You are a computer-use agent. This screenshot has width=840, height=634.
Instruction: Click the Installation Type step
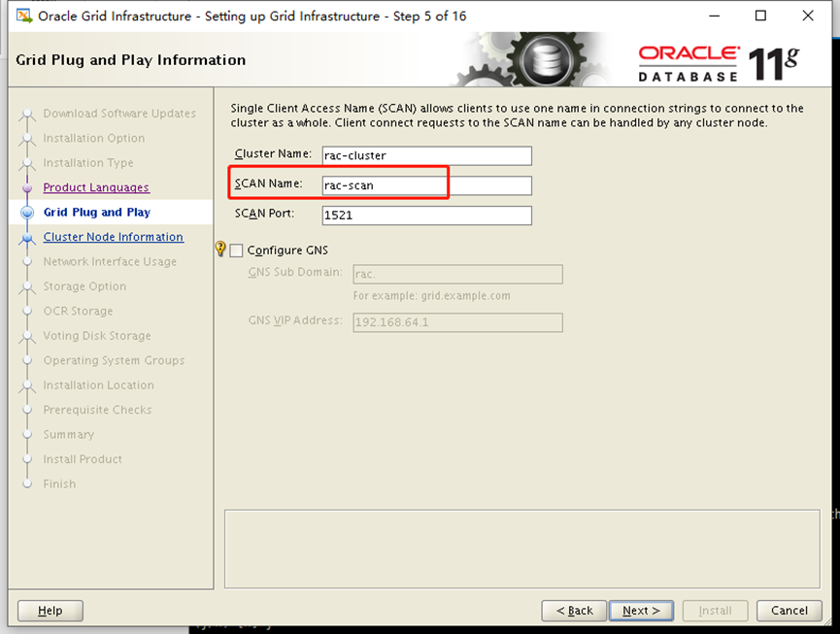click(x=88, y=163)
